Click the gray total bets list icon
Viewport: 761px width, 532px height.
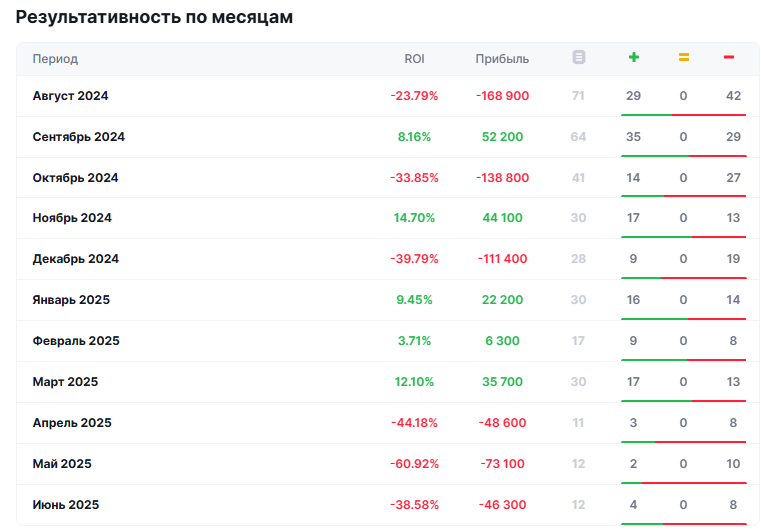579,58
